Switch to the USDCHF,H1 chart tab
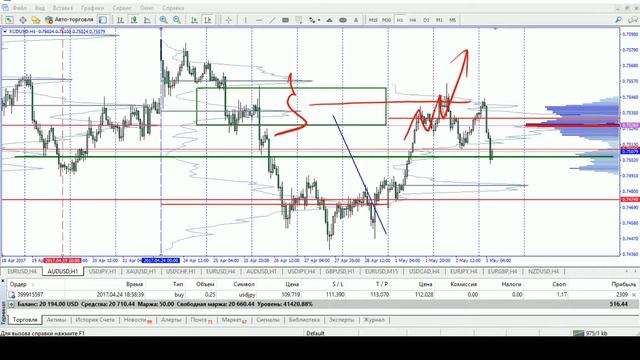Screen dimensions: 640x360 point(181,271)
